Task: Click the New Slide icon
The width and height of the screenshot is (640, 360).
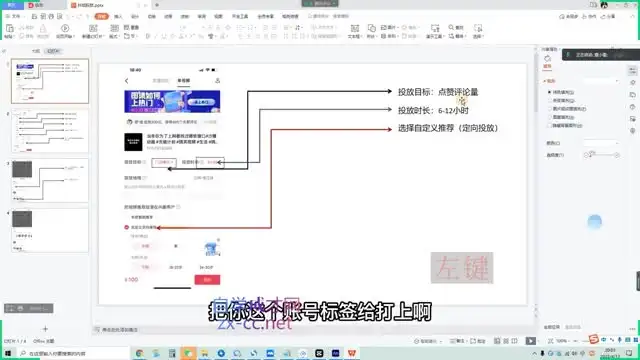Action: point(93,28)
